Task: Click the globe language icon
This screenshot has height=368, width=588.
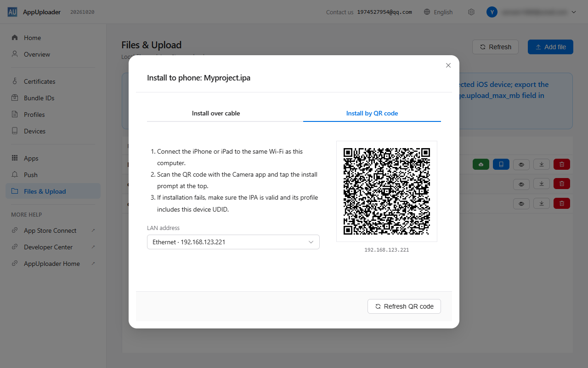Action: (x=427, y=12)
